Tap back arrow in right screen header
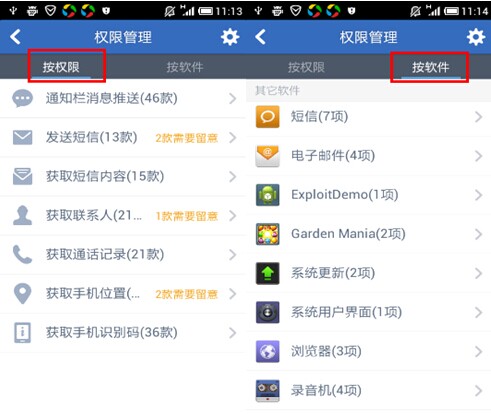 click(261, 37)
